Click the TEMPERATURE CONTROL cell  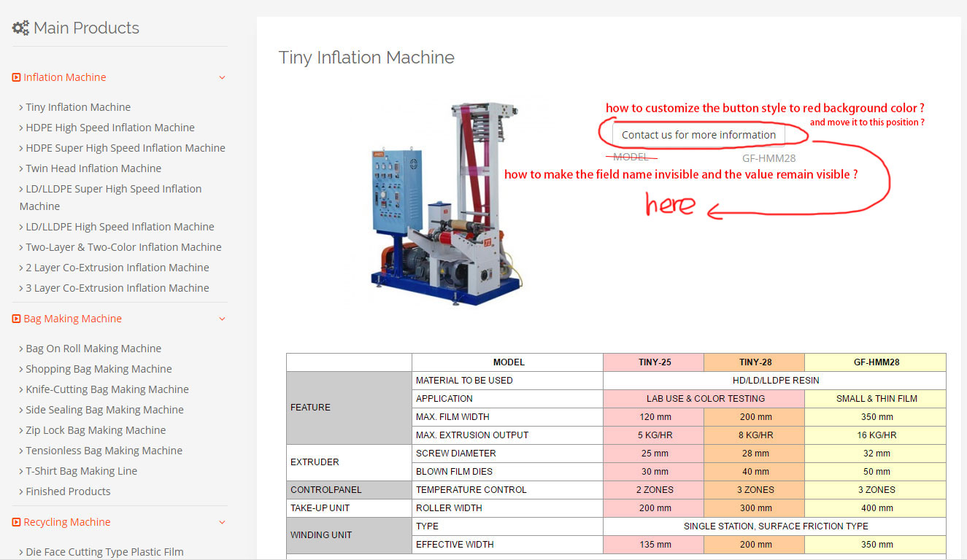coord(508,490)
